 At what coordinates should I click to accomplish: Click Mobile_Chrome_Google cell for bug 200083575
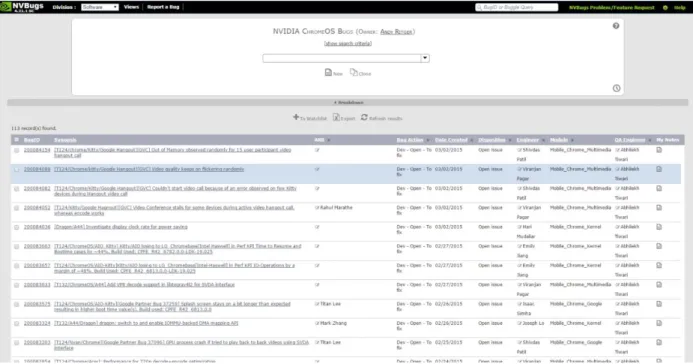pos(576,304)
